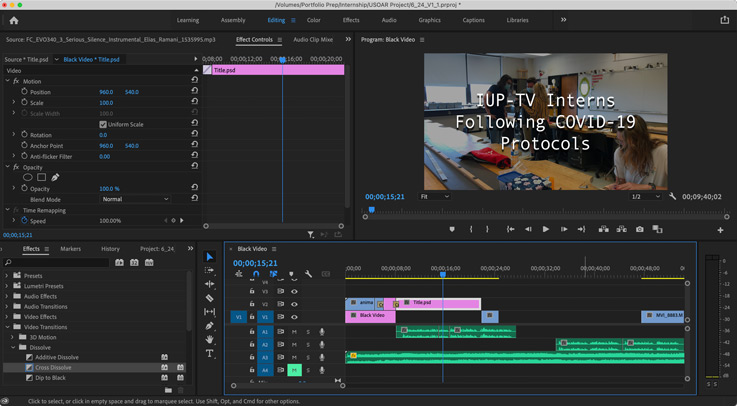
Task: Toggle lock on track A3
Action: point(251,357)
